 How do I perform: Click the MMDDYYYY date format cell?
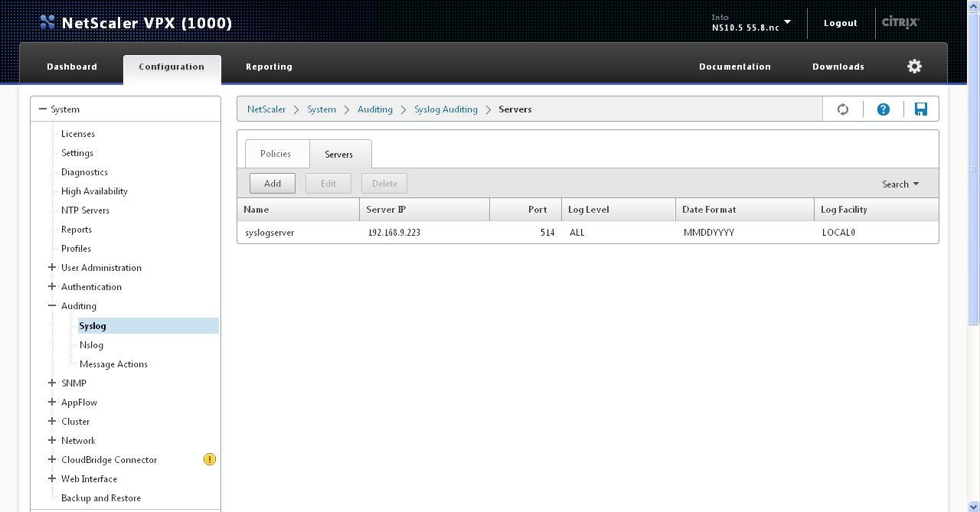click(x=709, y=232)
